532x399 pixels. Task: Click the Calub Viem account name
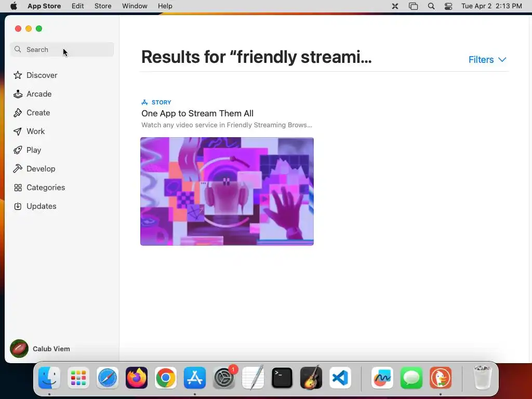(51, 349)
